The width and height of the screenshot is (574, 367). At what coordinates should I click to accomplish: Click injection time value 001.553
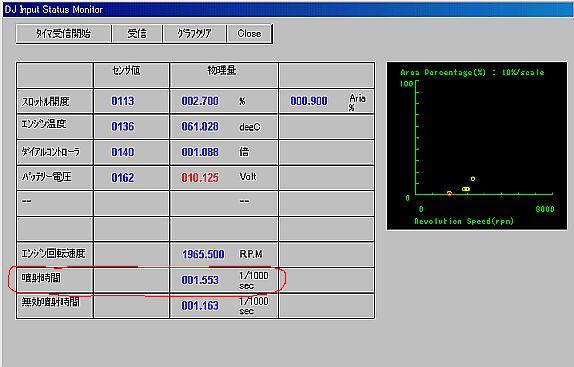[200, 280]
